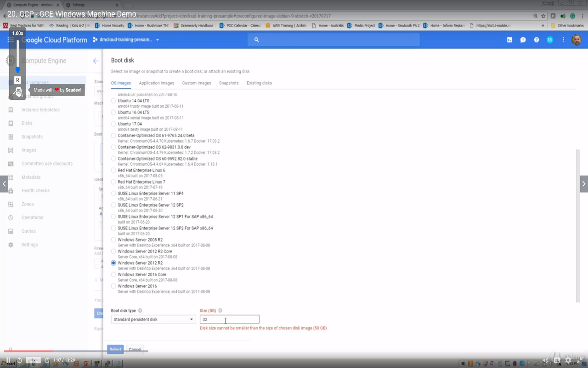The image size is (588, 368).
Task: Open Images in the sidebar
Action: [29, 150]
